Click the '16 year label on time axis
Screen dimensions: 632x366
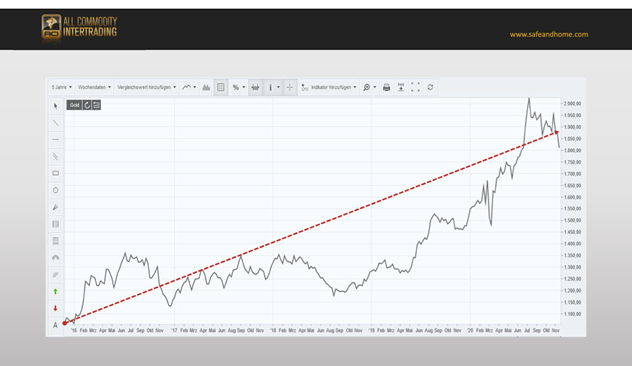pyautogui.click(x=74, y=331)
